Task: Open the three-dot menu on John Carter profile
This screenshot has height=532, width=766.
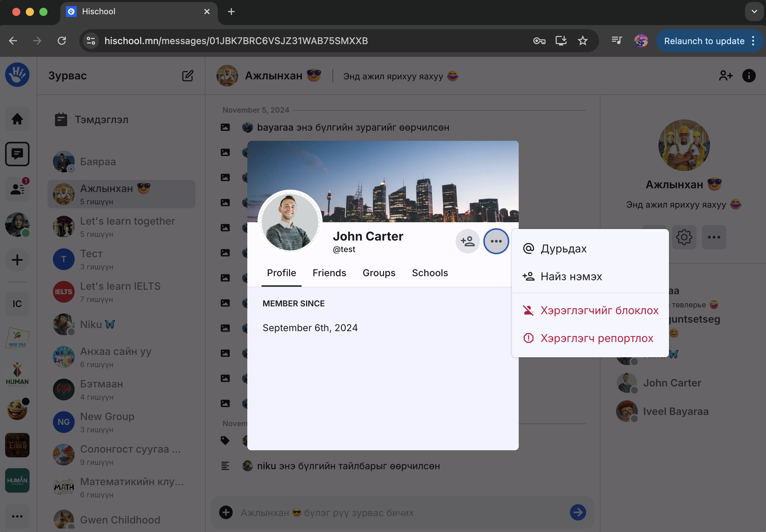Action: (496, 241)
